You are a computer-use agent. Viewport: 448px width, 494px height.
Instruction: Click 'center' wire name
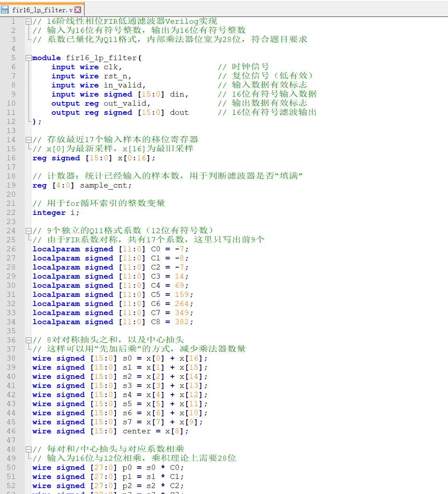[x=137, y=431]
